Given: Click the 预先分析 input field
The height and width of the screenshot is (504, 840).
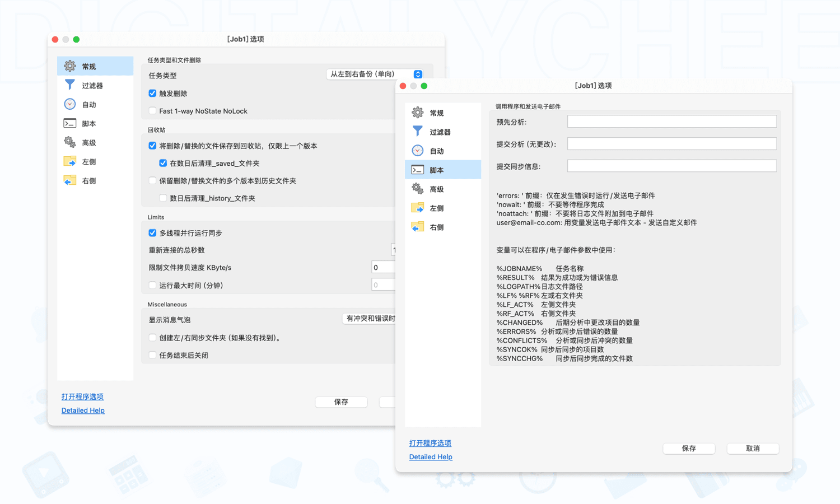Looking at the screenshot, I should pyautogui.click(x=671, y=122).
